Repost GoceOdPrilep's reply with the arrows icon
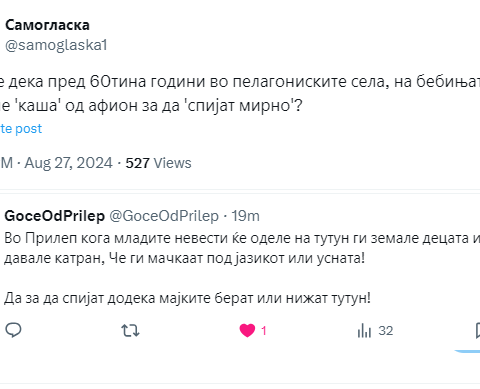480x389 pixels. coord(130,331)
